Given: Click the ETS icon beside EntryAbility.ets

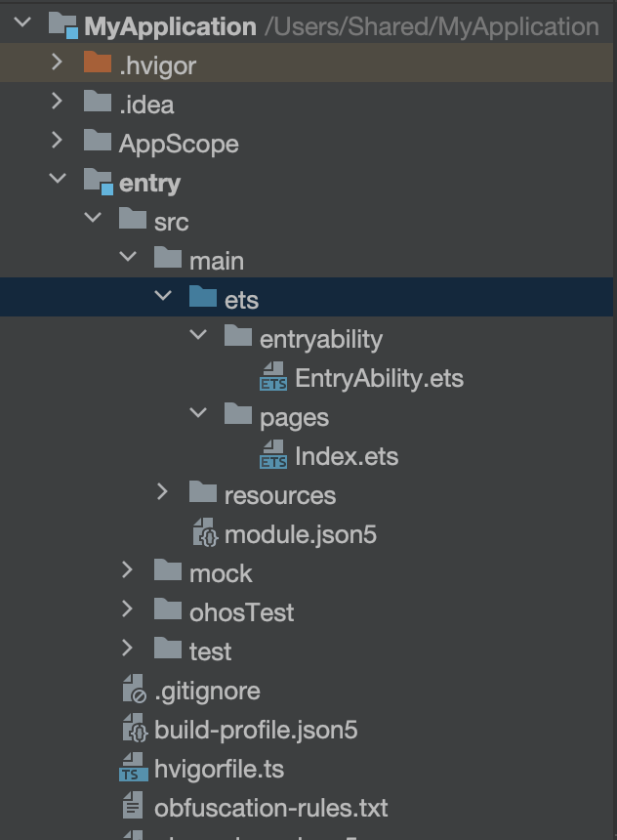Looking at the screenshot, I should (273, 378).
